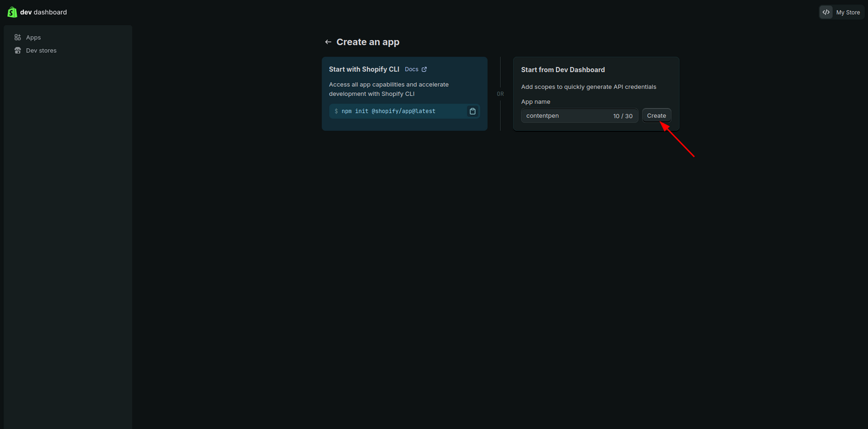
Task: Go back using the left arrow
Action: [x=328, y=42]
